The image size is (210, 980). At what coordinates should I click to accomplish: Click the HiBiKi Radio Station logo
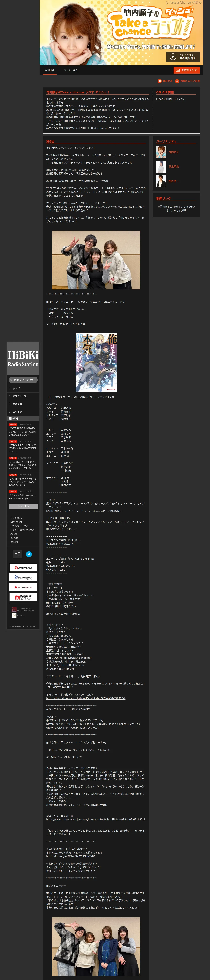pyautogui.click(x=23, y=359)
